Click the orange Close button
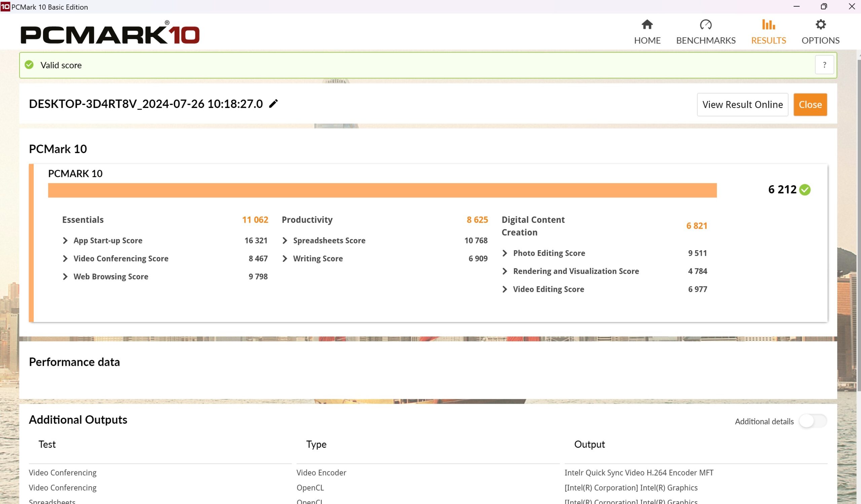 [x=810, y=105]
